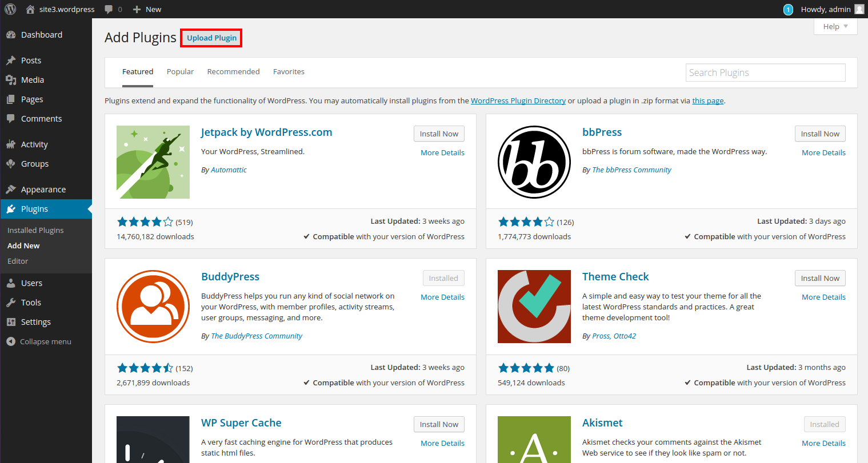The height and width of the screenshot is (463, 868).
Task: Open the plugin Editor submenu item
Action: pyautogui.click(x=18, y=261)
